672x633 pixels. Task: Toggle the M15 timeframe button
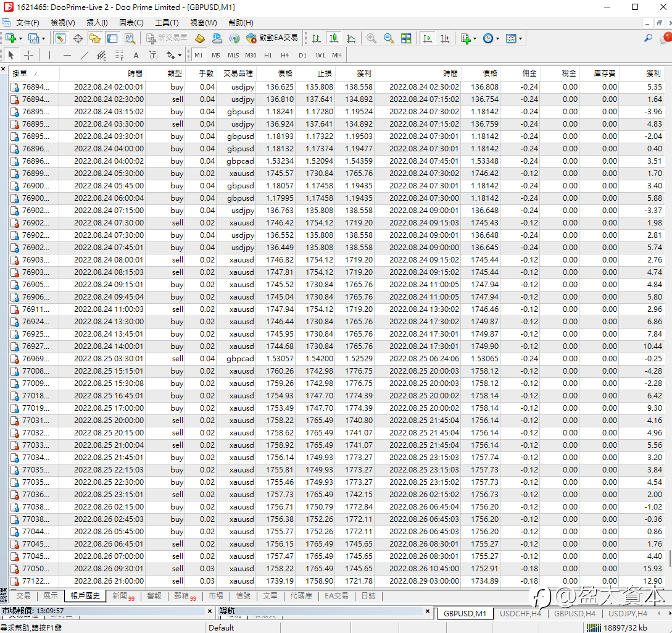233,55
